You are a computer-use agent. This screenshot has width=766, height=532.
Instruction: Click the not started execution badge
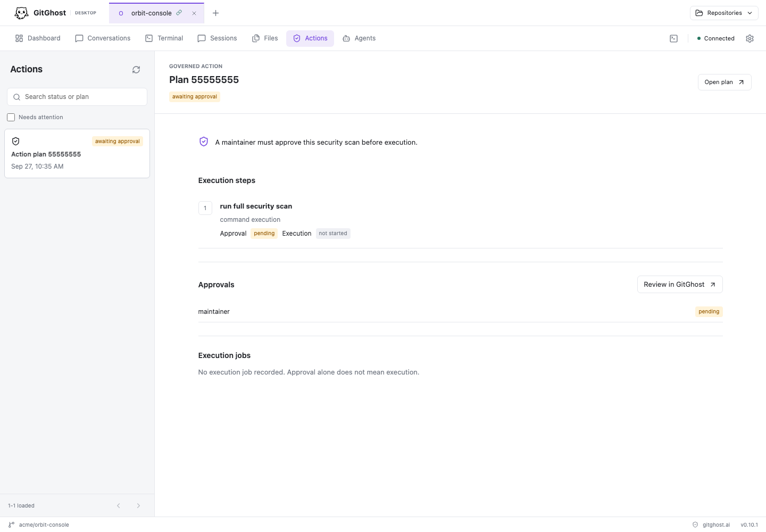click(333, 234)
